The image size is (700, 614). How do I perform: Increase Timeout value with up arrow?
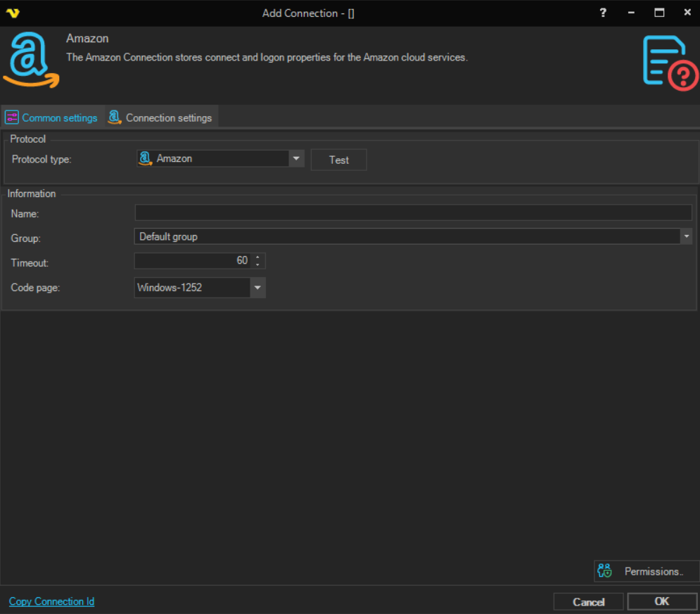click(x=258, y=257)
